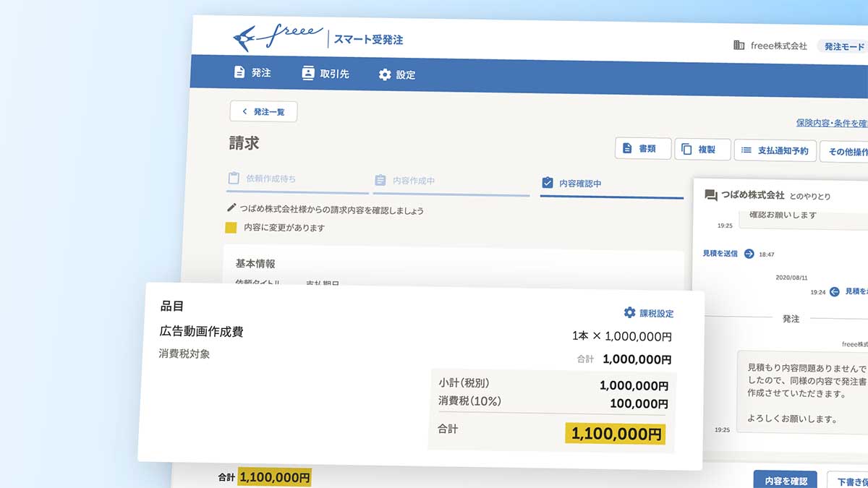The width and height of the screenshot is (868, 488).
Task: Click the 発注 document icon in navbar
Action: tap(239, 72)
